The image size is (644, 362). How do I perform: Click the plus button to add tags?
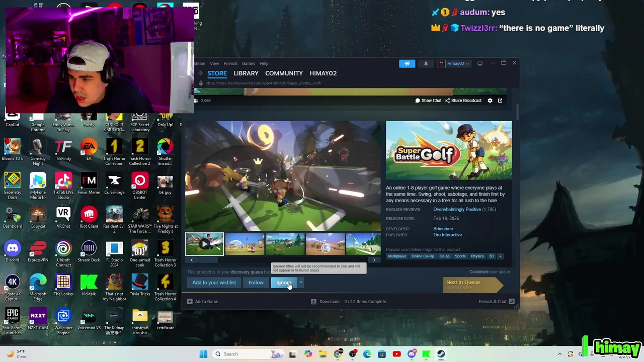click(500, 256)
